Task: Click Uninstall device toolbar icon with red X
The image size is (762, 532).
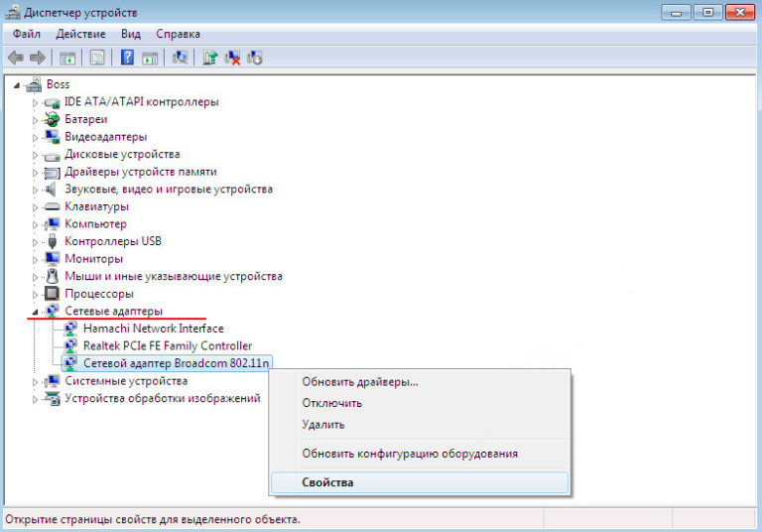Action: [232, 58]
